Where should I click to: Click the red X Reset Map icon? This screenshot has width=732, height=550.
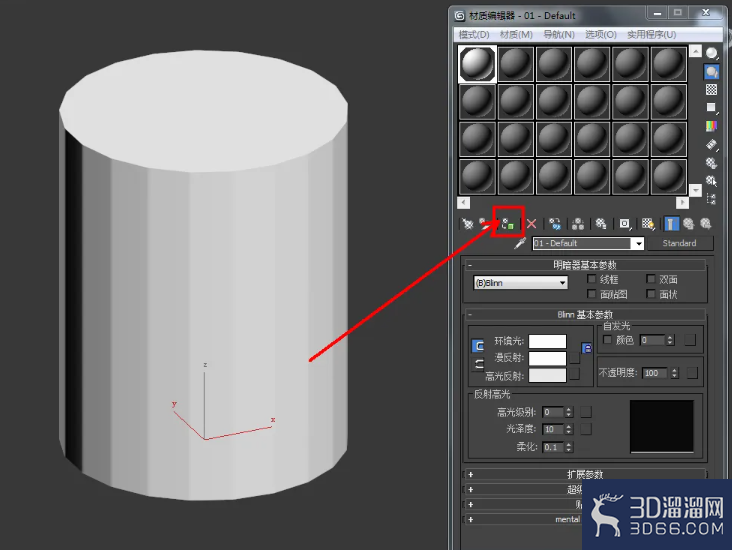[531, 224]
